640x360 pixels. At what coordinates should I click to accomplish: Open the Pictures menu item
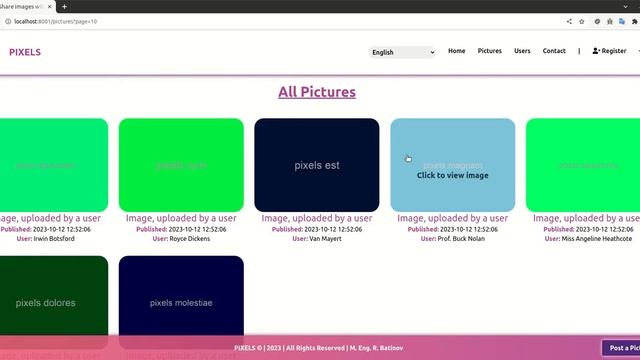(489, 51)
